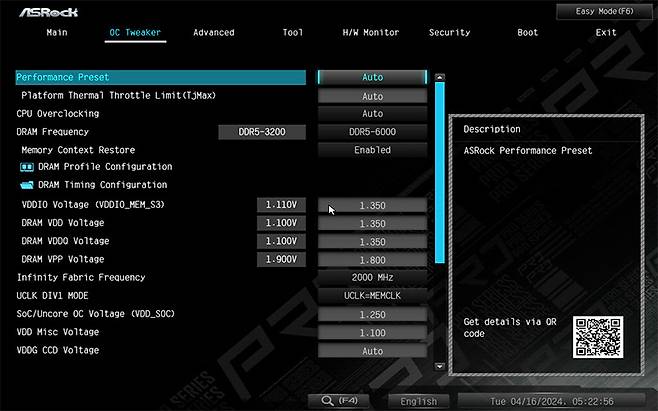The image size is (658, 411).
Task: Click the Easy Mode(F6) button
Action: pos(604,11)
